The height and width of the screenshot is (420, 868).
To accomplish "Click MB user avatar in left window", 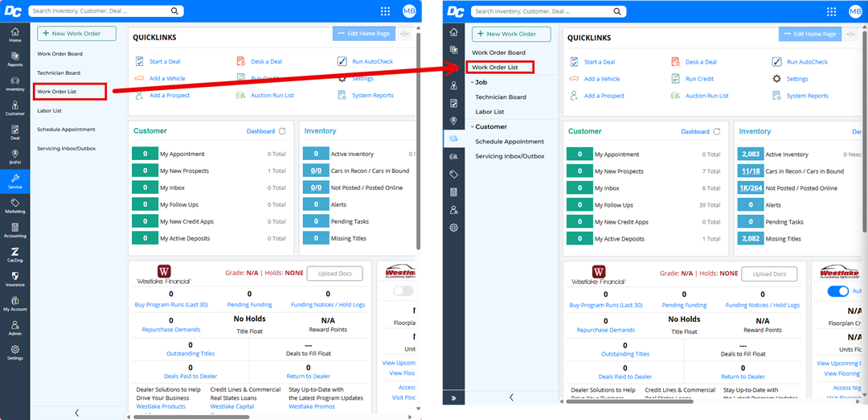I will pyautogui.click(x=409, y=11).
